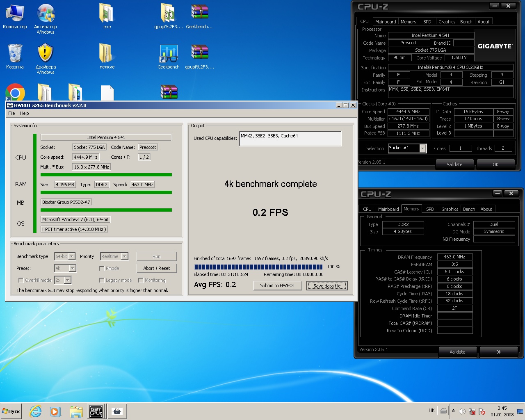The width and height of the screenshot is (525, 420).
Task: Click Validate in lower CPU-Z Memory window
Action: tap(457, 352)
